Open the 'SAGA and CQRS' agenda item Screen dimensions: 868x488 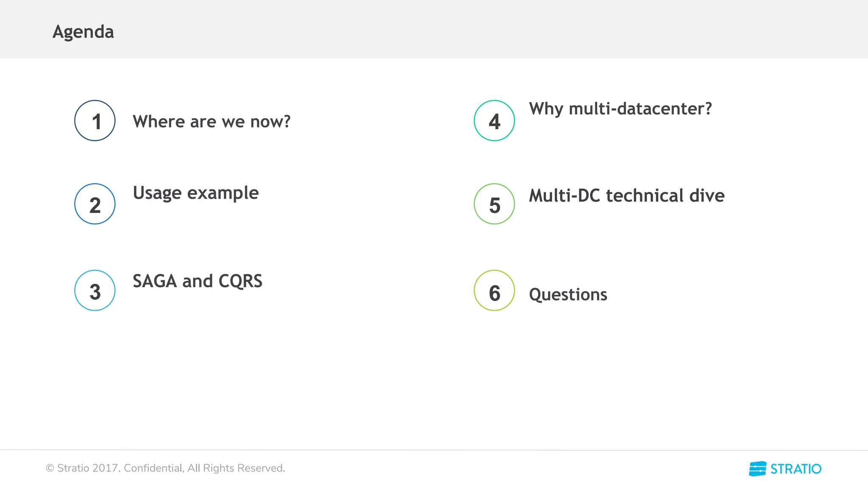coord(198,281)
